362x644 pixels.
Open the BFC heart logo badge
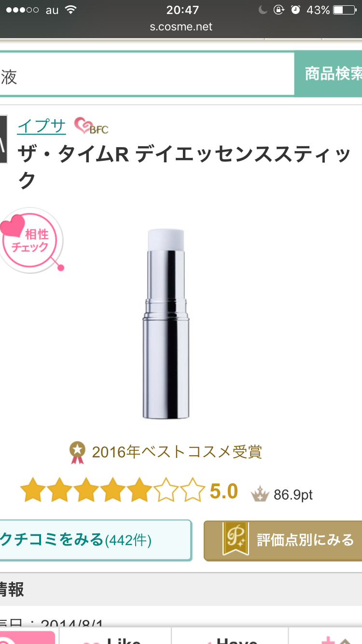coord(91,126)
